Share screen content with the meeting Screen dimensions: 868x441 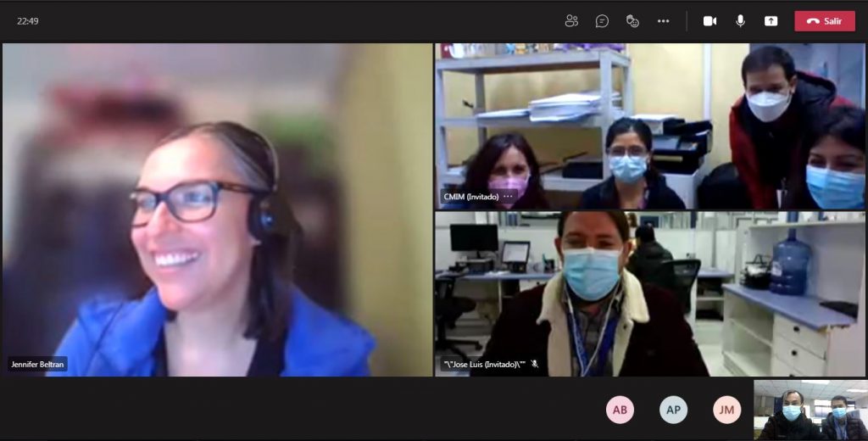[x=771, y=21]
